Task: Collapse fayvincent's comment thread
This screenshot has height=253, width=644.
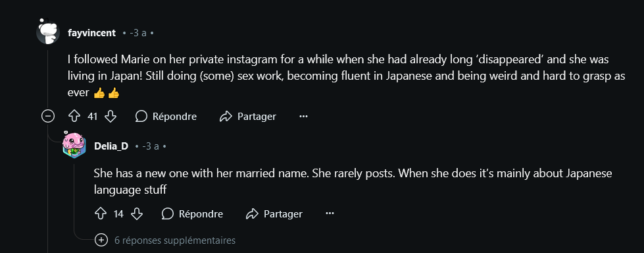Action: [x=48, y=117]
